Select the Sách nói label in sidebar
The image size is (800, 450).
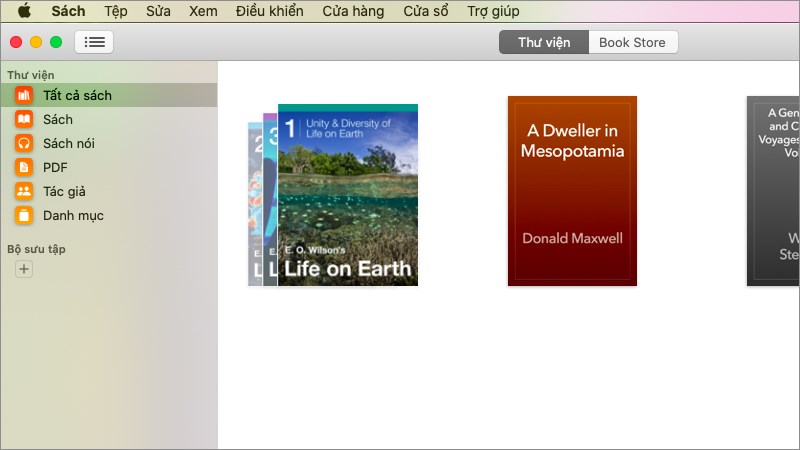tap(69, 143)
